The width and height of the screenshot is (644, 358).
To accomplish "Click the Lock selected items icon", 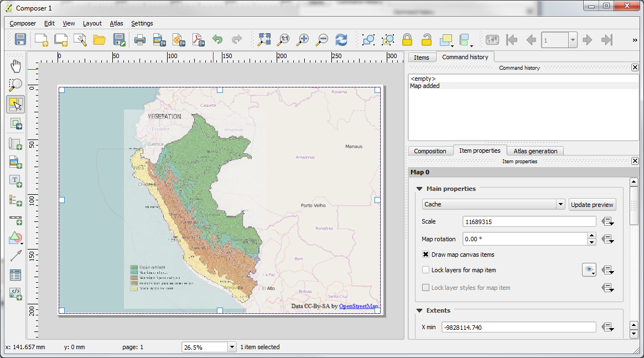I will click(407, 39).
